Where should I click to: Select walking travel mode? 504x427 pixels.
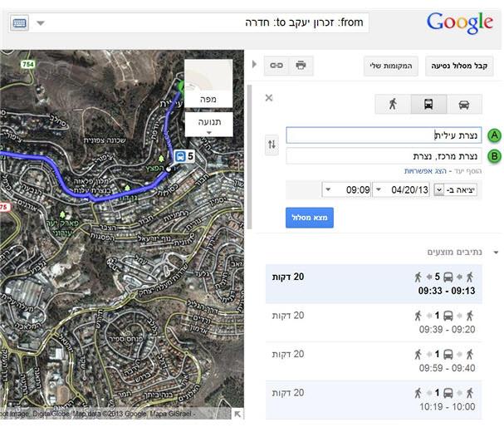click(x=393, y=104)
